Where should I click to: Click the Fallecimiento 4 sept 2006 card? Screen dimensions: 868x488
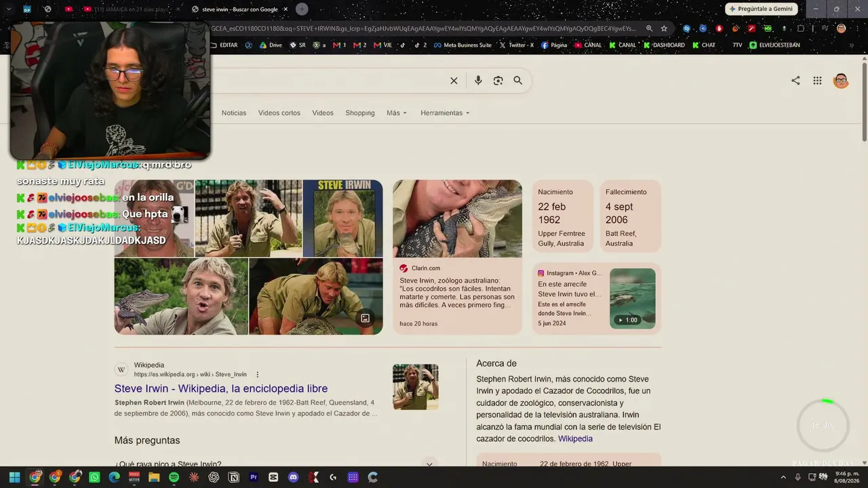[631, 218]
